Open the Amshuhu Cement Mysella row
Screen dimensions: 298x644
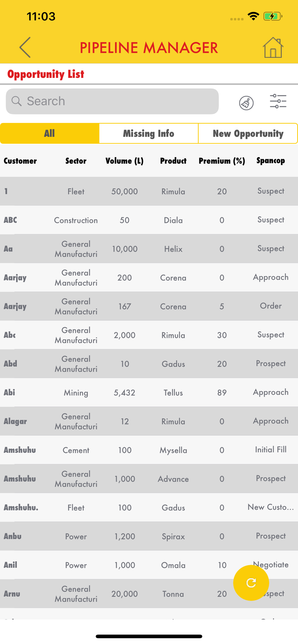(149, 450)
